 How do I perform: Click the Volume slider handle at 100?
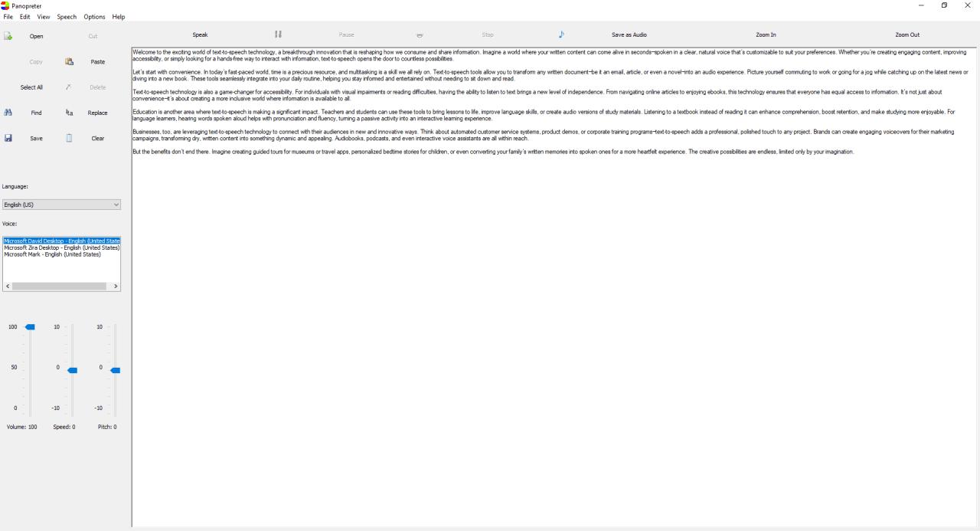(30, 327)
